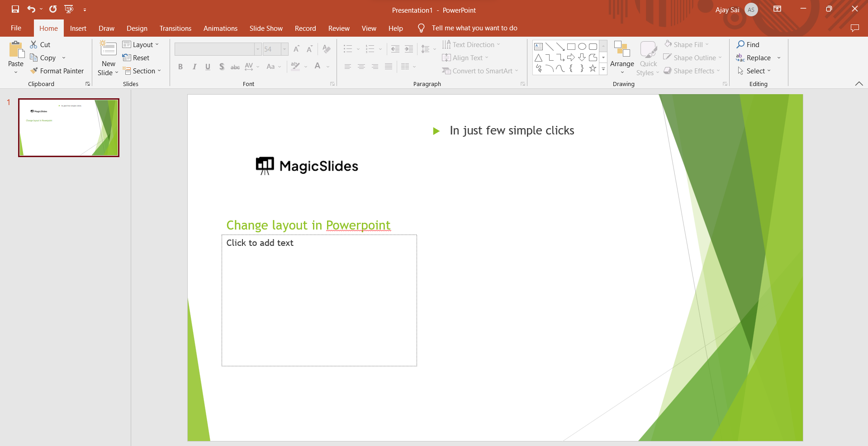868x446 pixels.
Task: Click the Reset slide button
Action: [136, 58]
